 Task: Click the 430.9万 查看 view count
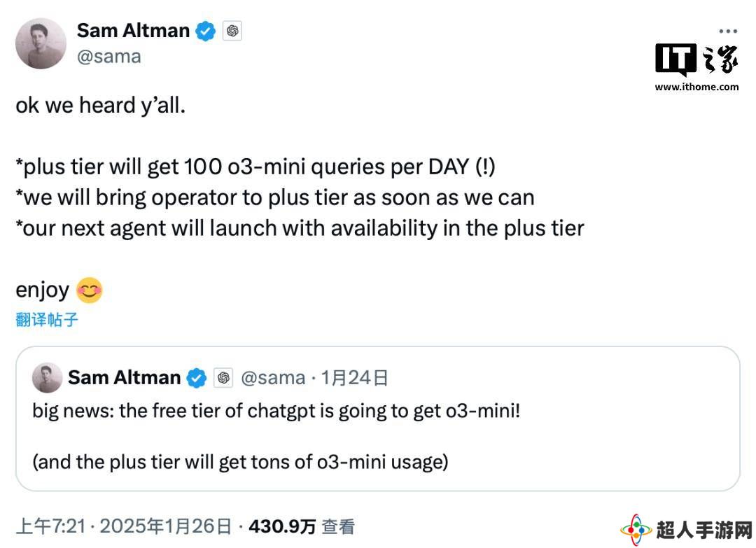(302, 526)
